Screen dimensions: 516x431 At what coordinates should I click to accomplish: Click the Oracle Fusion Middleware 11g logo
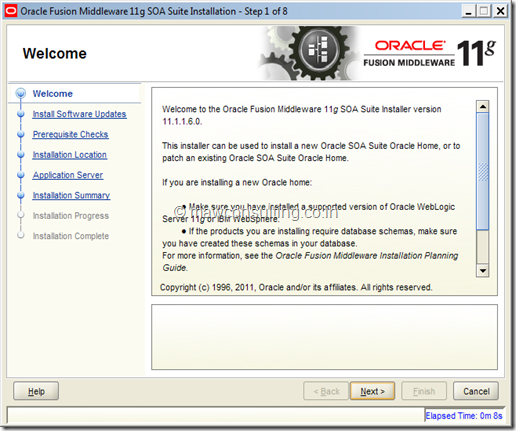(x=429, y=53)
